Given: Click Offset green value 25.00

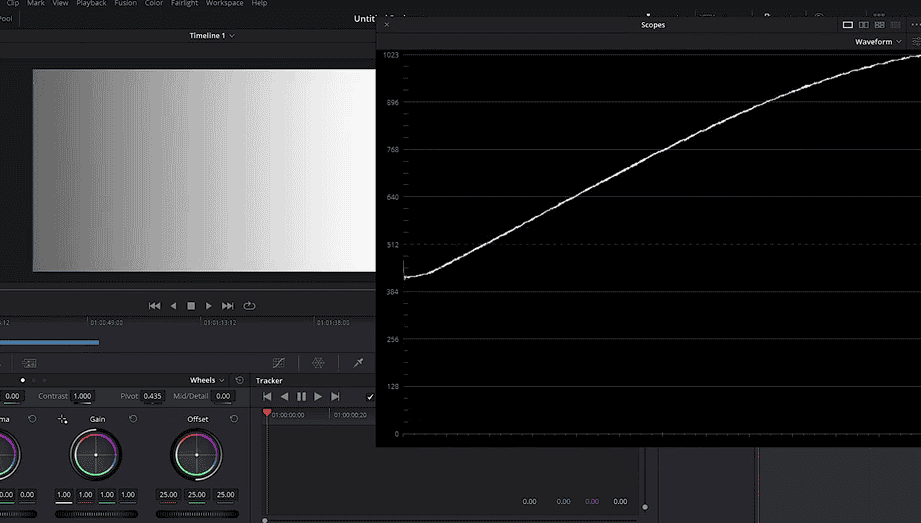Looking at the screenshot, I should [197, 495].
